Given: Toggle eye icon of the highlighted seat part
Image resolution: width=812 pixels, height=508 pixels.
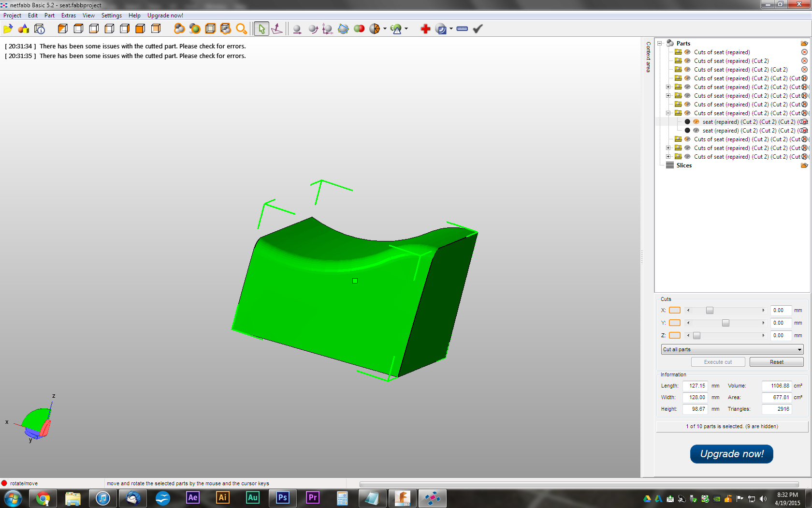Looking at the screenshot, I should (x=696, y=122).
